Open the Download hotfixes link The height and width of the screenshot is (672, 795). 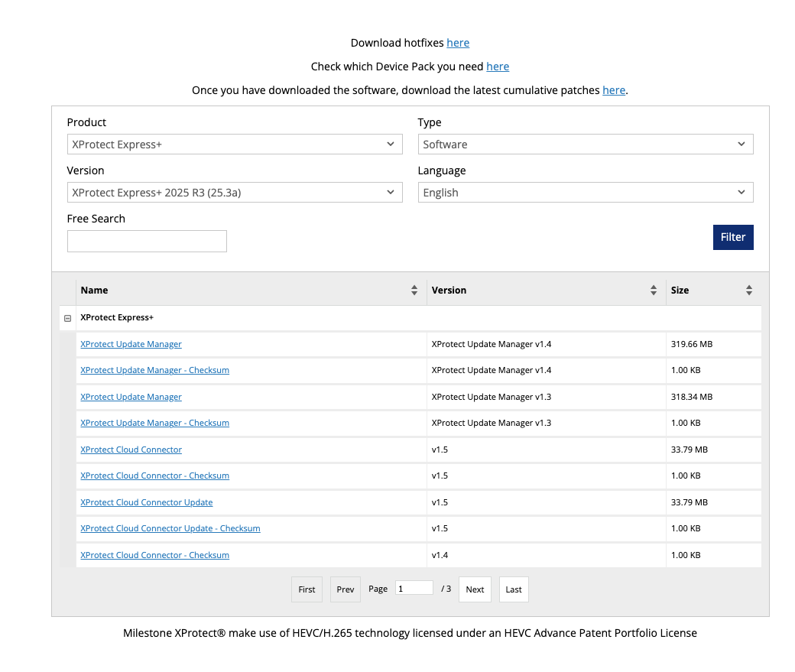[x=458, y=43]
